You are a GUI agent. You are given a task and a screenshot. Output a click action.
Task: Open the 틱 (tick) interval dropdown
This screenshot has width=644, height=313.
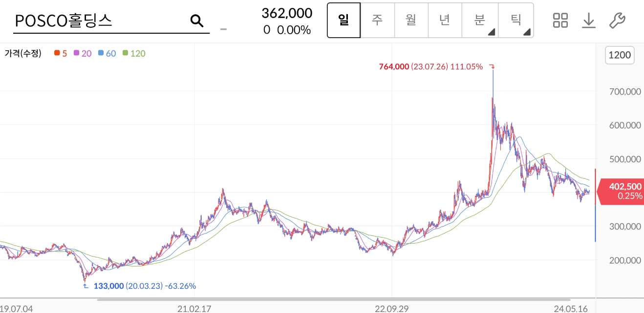pos(516,21)
